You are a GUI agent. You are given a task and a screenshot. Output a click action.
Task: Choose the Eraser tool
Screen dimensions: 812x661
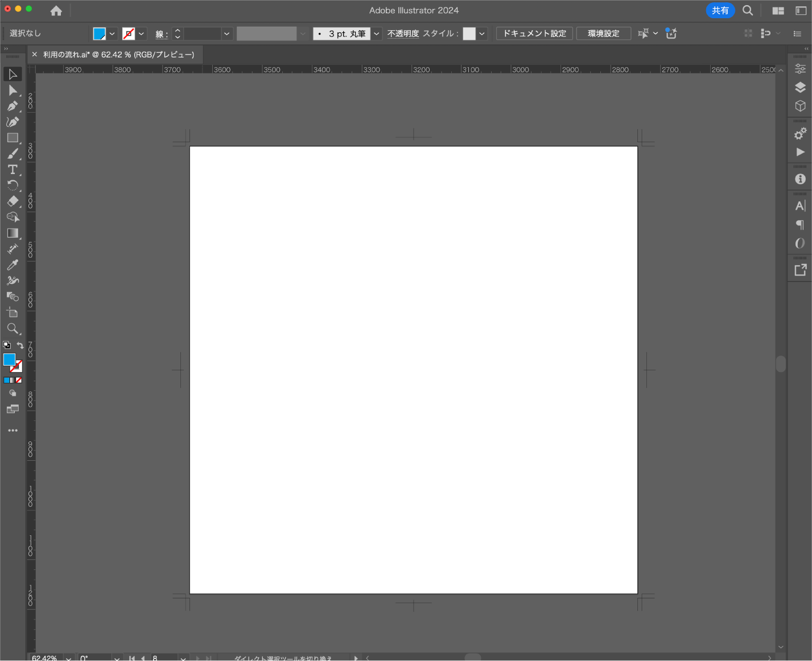click(13, 201)
